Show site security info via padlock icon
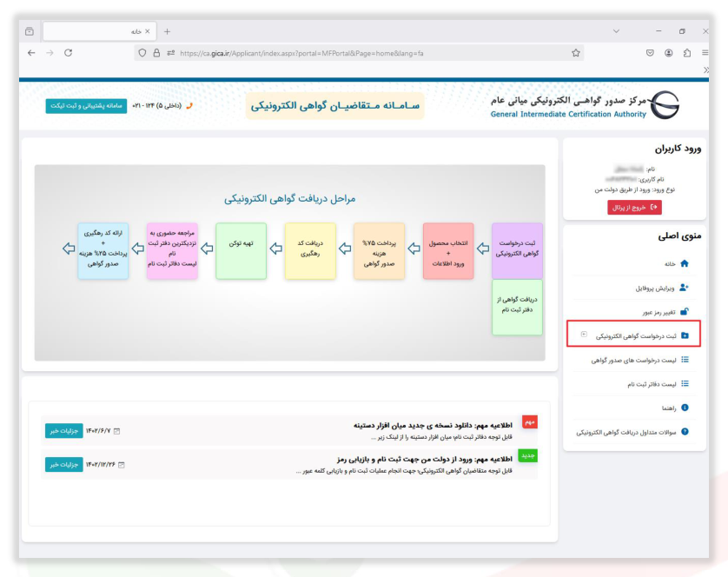 click(x=157, y=53)
